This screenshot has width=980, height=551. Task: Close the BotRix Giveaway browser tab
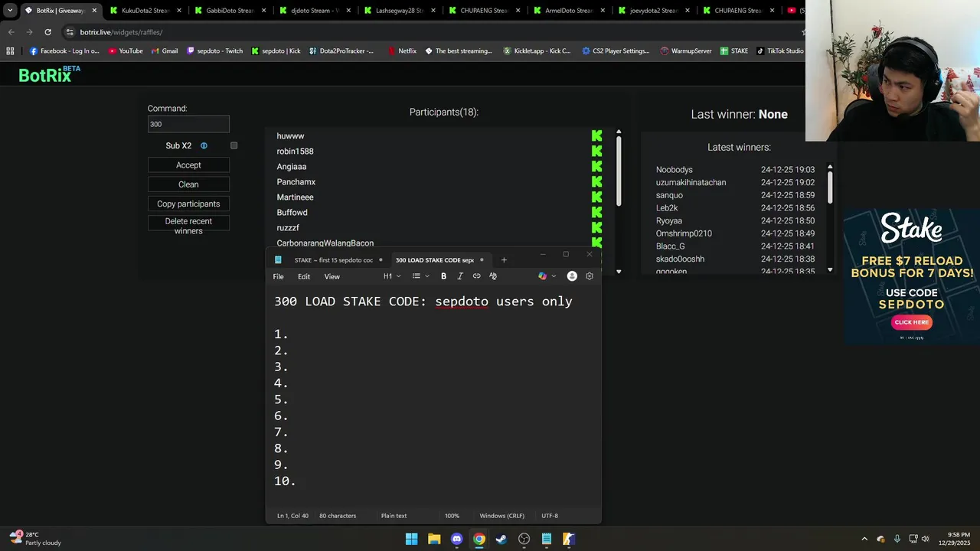click(94, 11)
